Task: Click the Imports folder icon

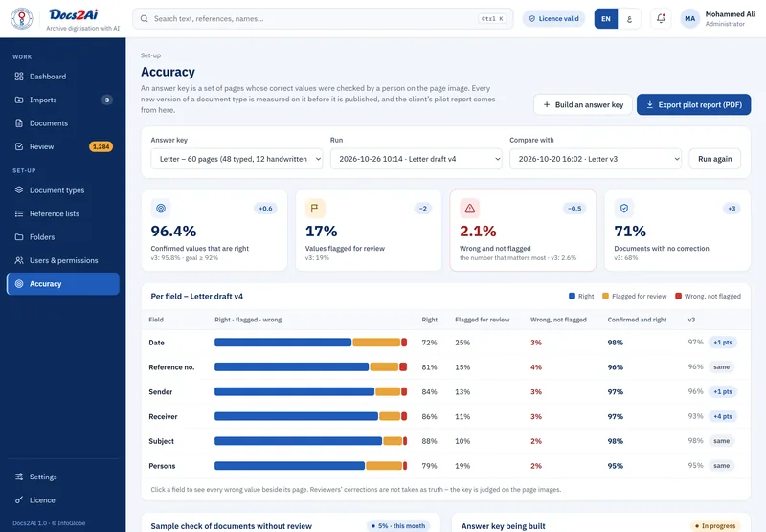Action: pyautogui.click(x=19, y=100)
